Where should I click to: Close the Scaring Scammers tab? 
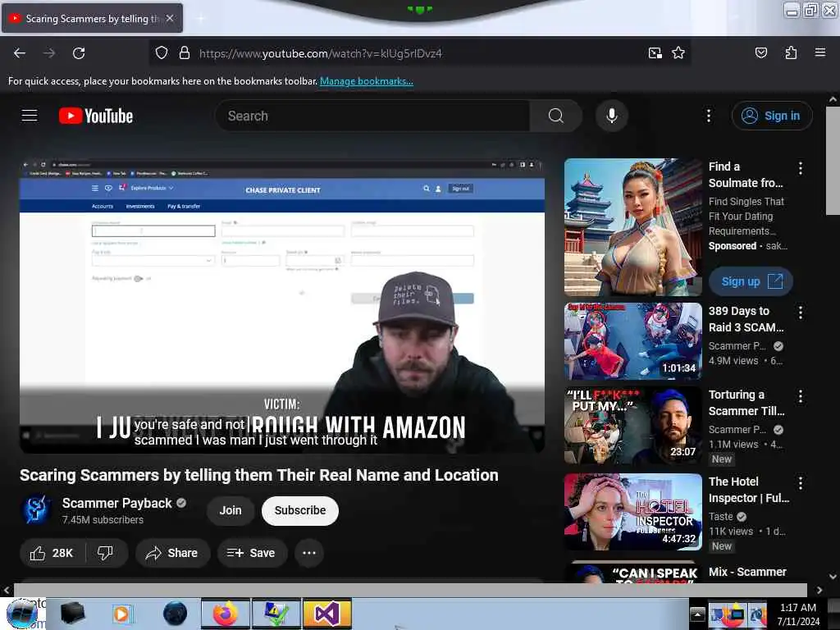170,18
